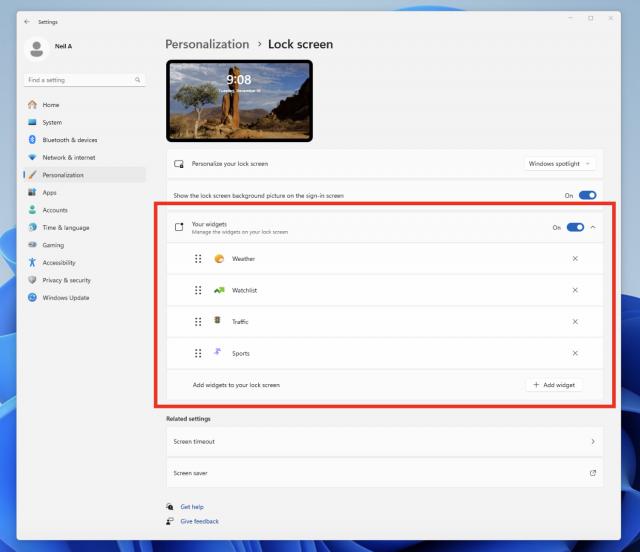Go back using the Settings back arrow
This screenshot has height=552, width=640.
[x=26, y=19]
